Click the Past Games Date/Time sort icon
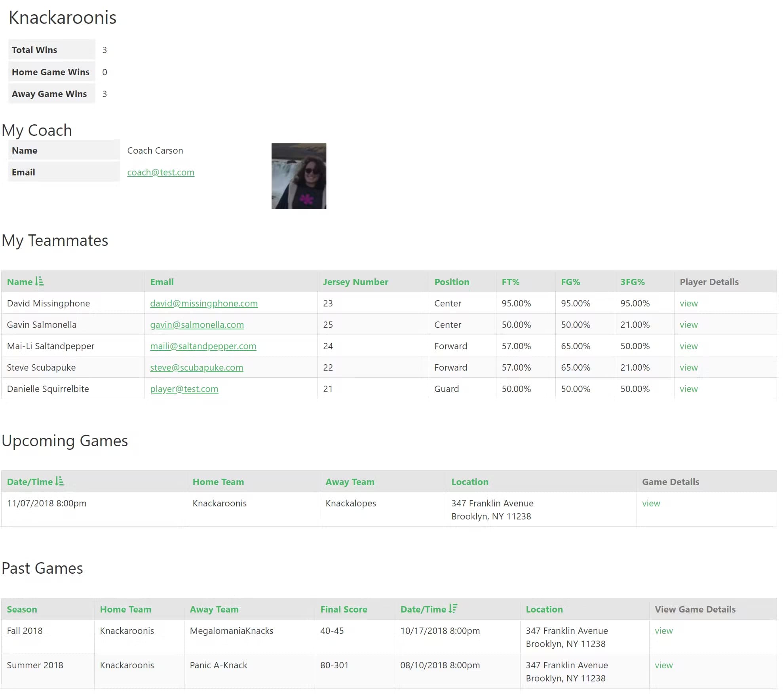Viewport: 783px width, 700px height. click(453, 609)
